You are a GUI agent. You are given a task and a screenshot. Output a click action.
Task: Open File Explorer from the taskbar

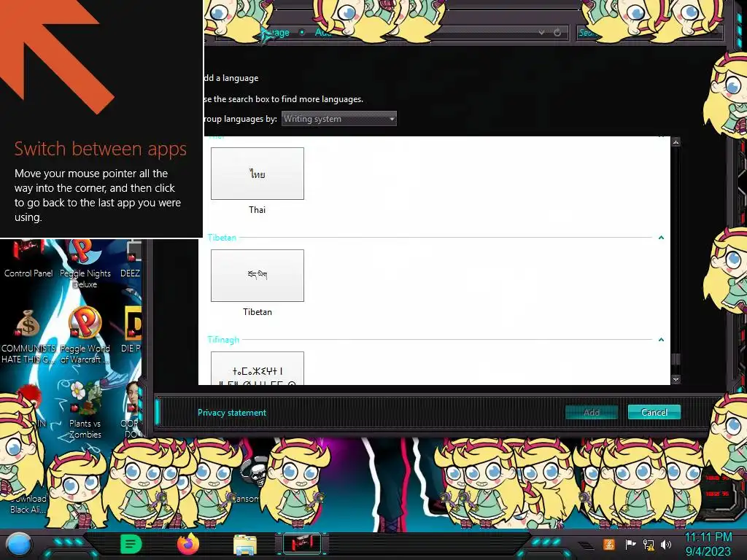(245, 544)
